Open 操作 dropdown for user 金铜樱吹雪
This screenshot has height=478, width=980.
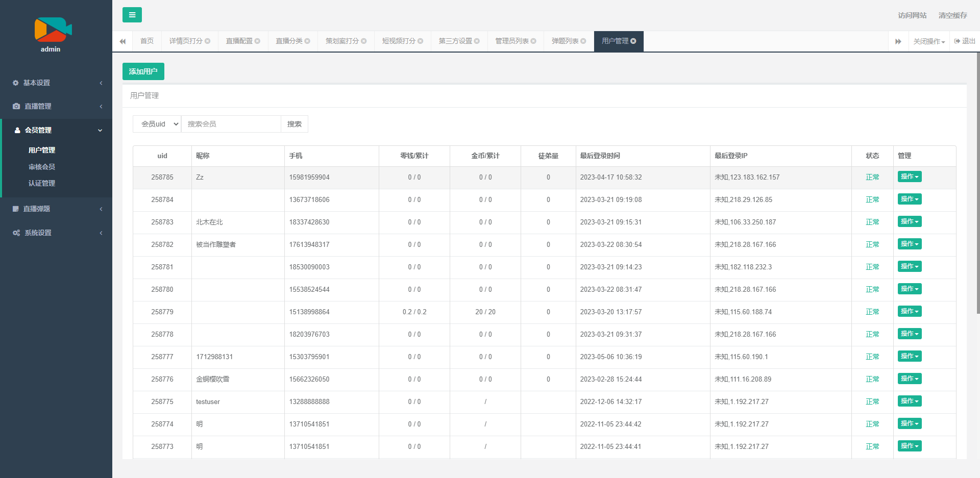(910, 379)
